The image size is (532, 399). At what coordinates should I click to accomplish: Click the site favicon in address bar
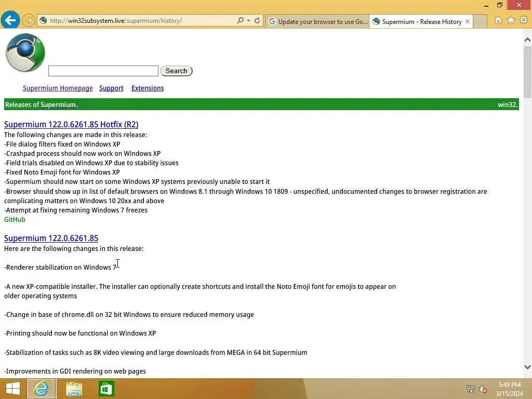pyautogui.click(x=43, y=21)
